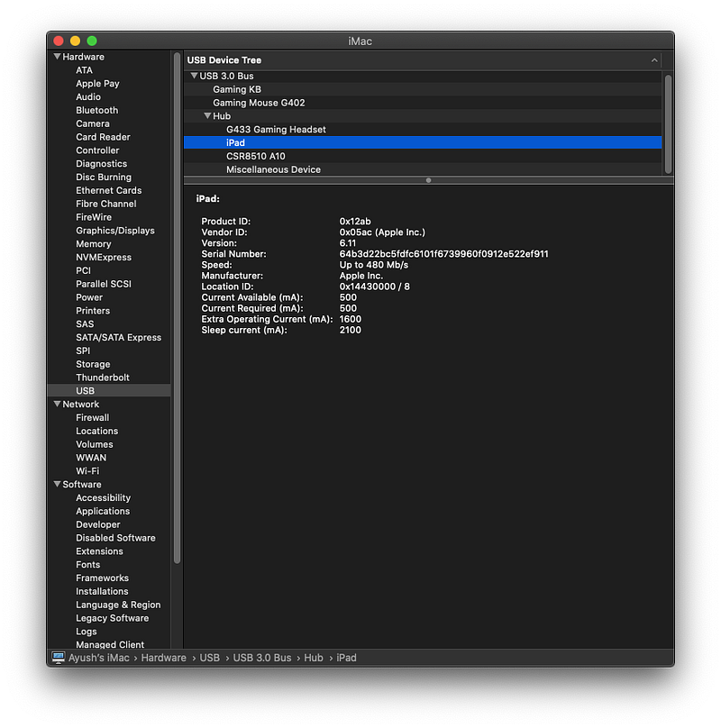View Storage information
This screenshot has width=721, height=728.
click(x=93, y=365)
